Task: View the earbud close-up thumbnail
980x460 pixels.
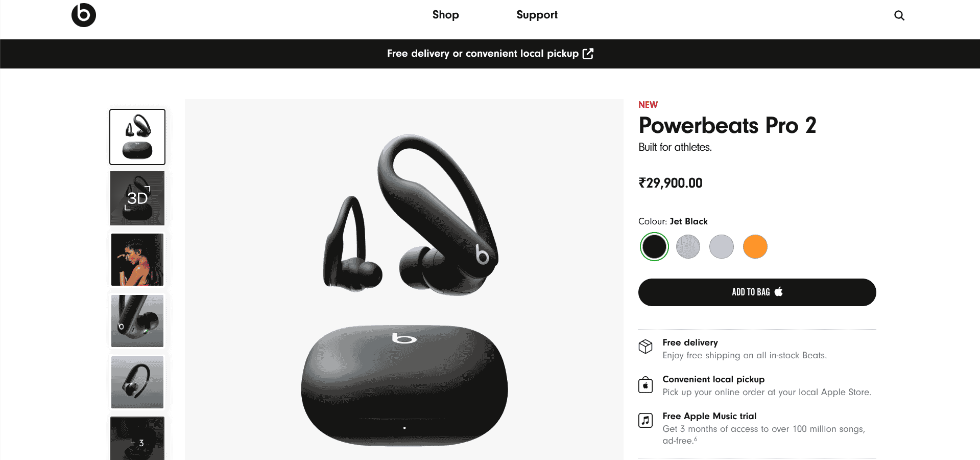Action: (137, 321)
